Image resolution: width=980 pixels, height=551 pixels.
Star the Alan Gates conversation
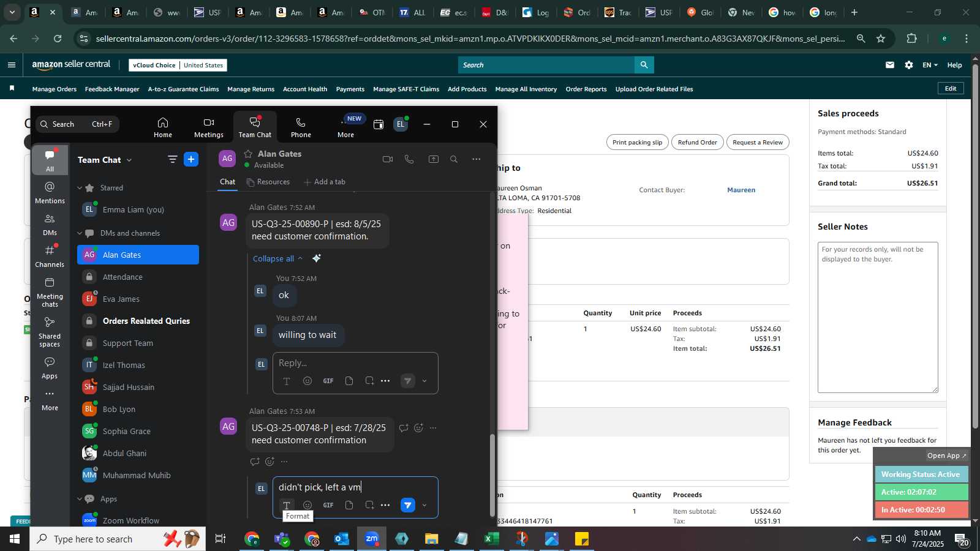(248, 154)
